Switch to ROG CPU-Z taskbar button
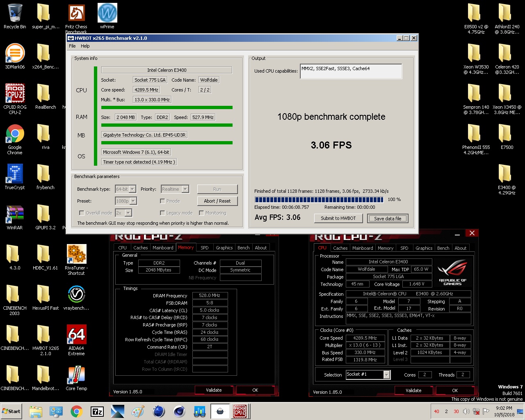This screenshot has height=420, width=525. click(240, 411)
